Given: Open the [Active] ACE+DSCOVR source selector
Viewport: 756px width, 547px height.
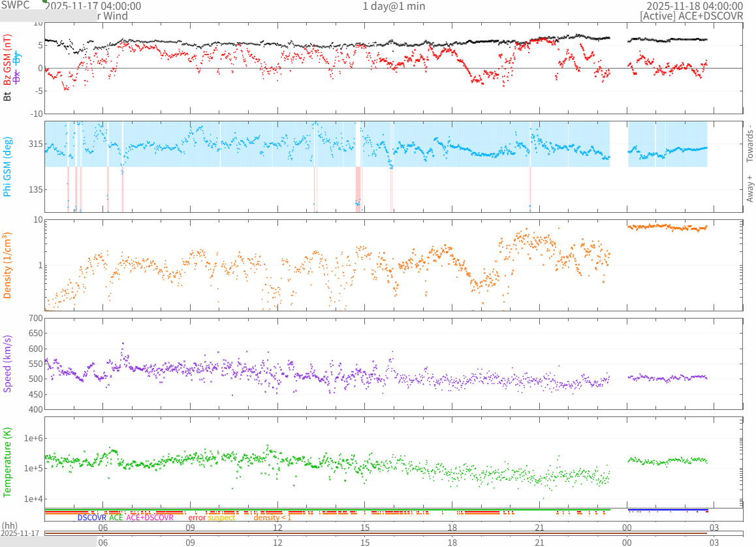Looking at the screenshot, I should [x=691, y=16].
